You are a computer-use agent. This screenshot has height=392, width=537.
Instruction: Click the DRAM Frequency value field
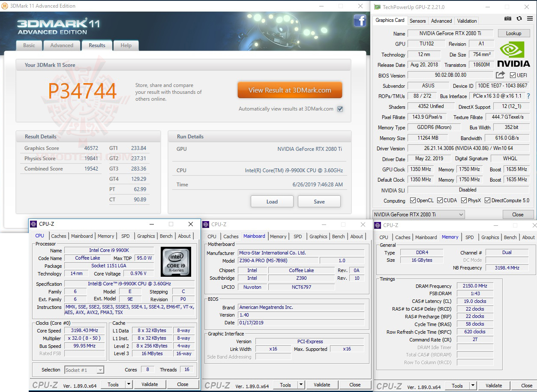click(474, 286)
